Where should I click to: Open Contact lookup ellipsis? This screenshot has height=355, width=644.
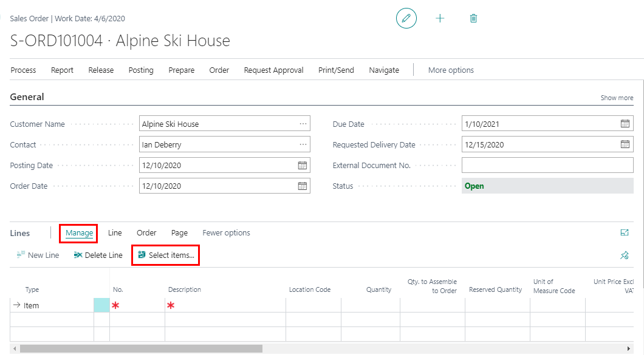tap(303, 144)
